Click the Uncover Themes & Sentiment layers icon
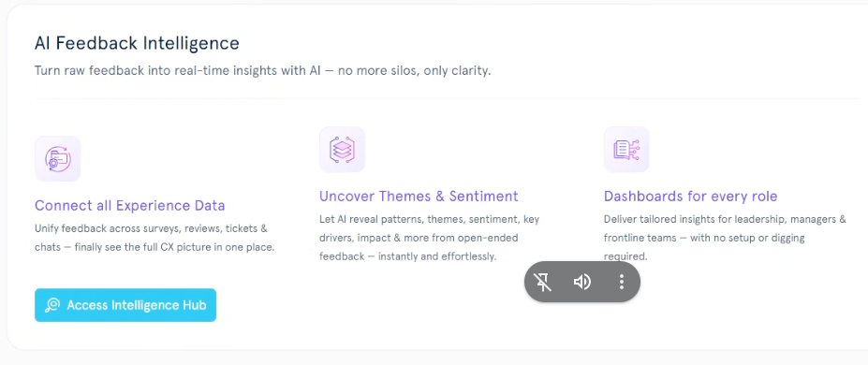This screenshot has height=365, width=868. pos(342,150)
